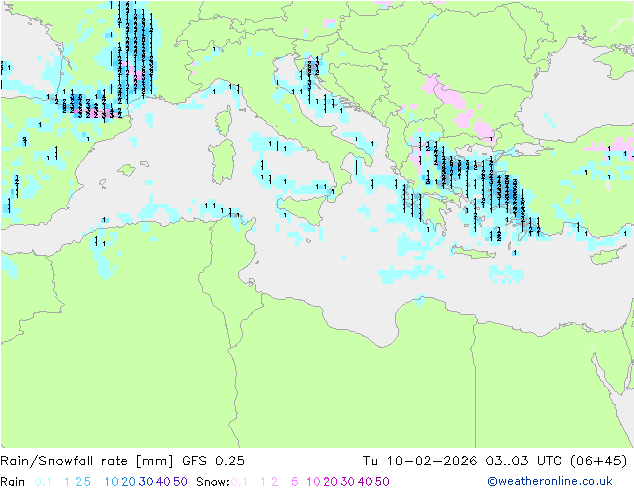Click the '(06+45)' forecast run text
634x490 pixels.
tap(598, 461)
